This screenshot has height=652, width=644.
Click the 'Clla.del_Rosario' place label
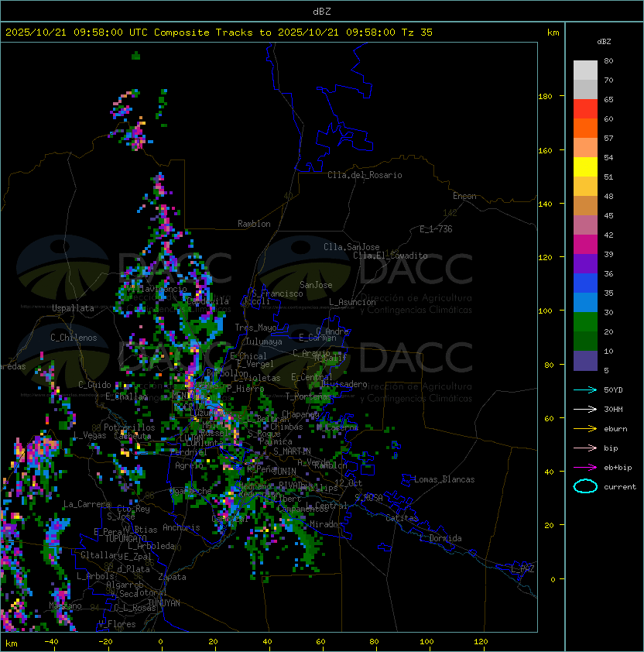(x=365, y=175)
